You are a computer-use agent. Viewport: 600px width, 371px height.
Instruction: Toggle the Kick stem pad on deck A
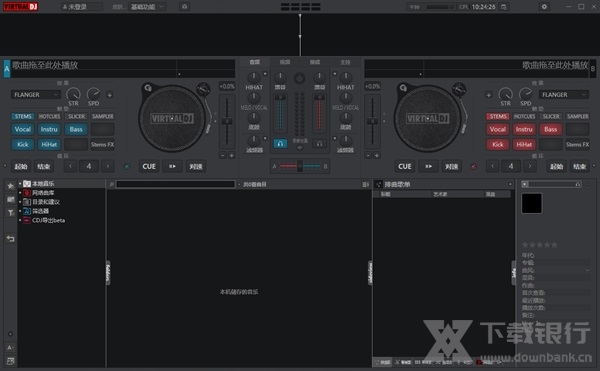click(23, 144)
